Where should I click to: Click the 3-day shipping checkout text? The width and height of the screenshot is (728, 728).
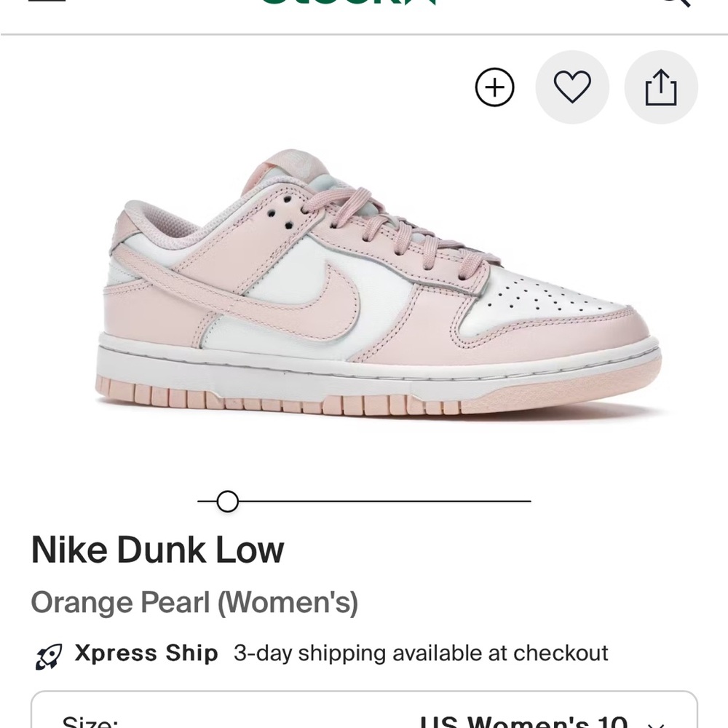tap(420, 653)
